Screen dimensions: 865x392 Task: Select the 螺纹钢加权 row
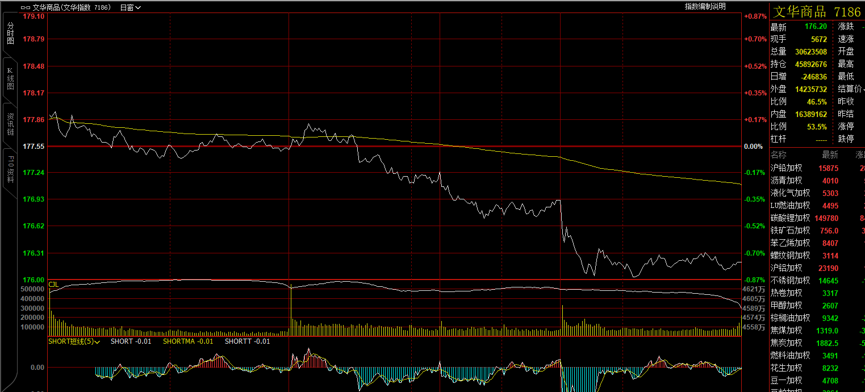click(818, 255)
